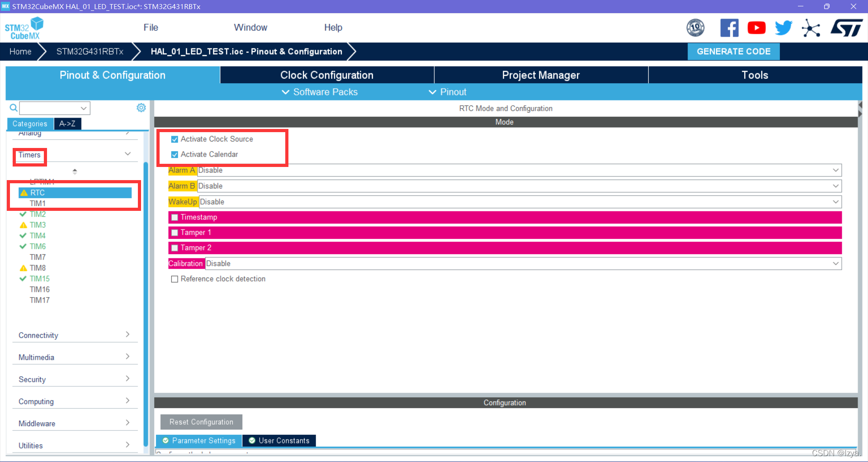This screenshot has width=868, height=462.
Task: Select TIM8 in the timers list
Action: pyautogui.click(x=38, y=268)
